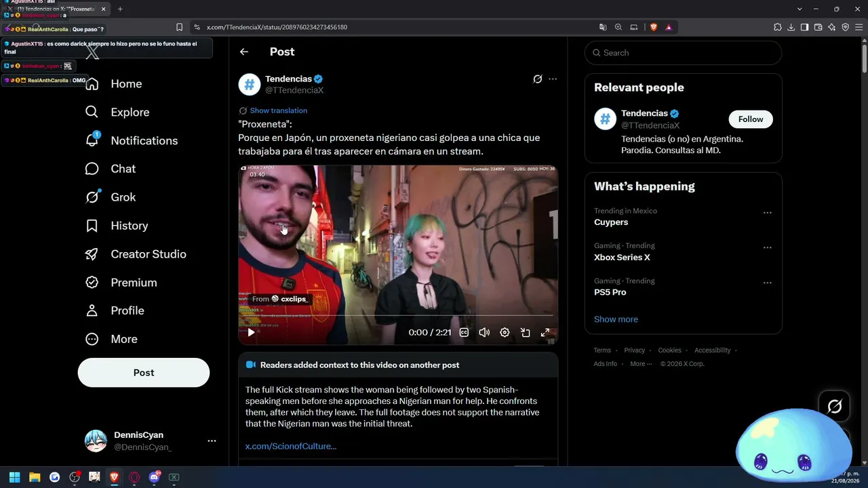Open more options for PS5 Pro trend
This screenshot has width=868, height=488.
click(x=768, y=283)
